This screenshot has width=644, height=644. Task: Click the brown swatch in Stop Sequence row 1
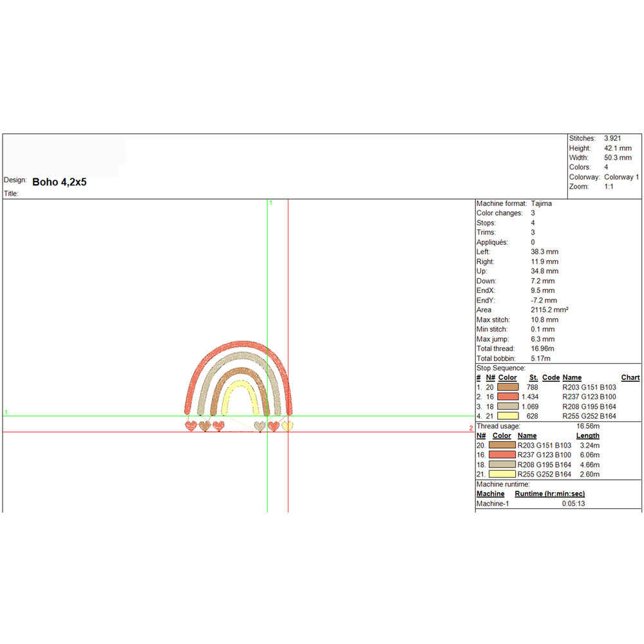tap(508, 387)
